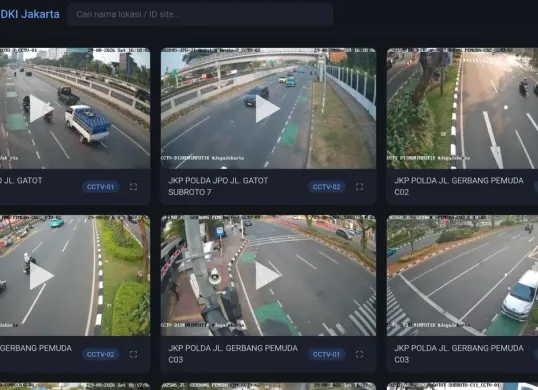The height and width of the screenshot is (390, 538).
Task: Expand fullscreen for second-row CCTV-02 card
Action: click(x=133, y=354)
